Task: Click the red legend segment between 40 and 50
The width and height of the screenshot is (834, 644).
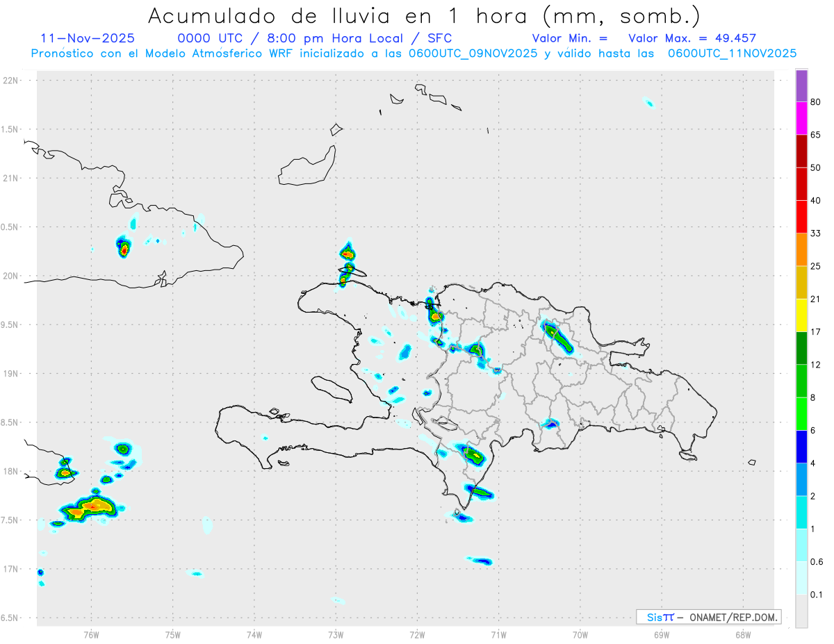Action: [x=801, y=183]
